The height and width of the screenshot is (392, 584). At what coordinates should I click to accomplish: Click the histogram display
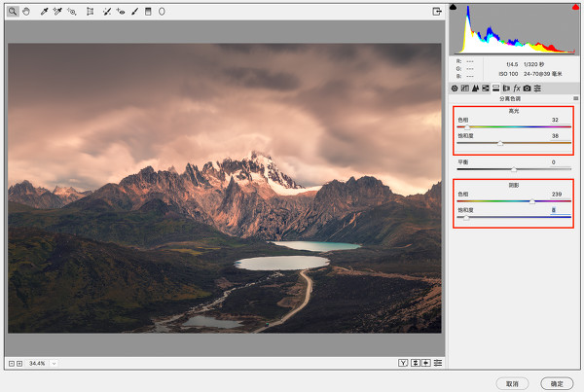pos(514,29)
